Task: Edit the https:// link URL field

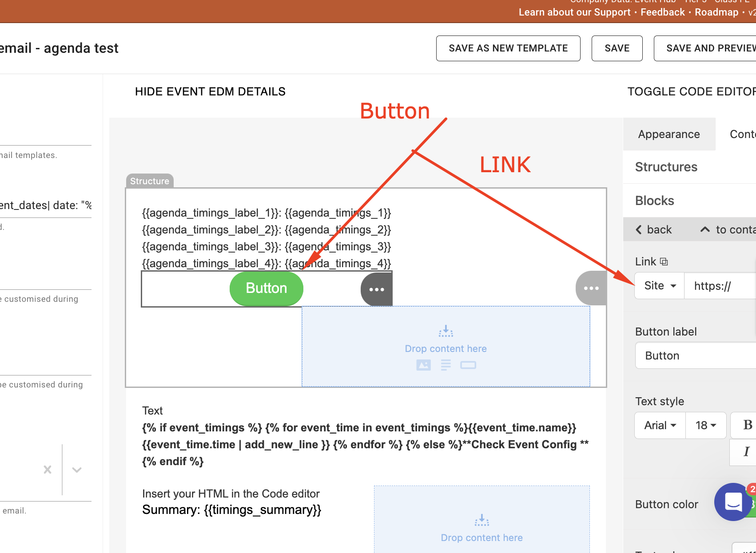Action: coord(720,286)
